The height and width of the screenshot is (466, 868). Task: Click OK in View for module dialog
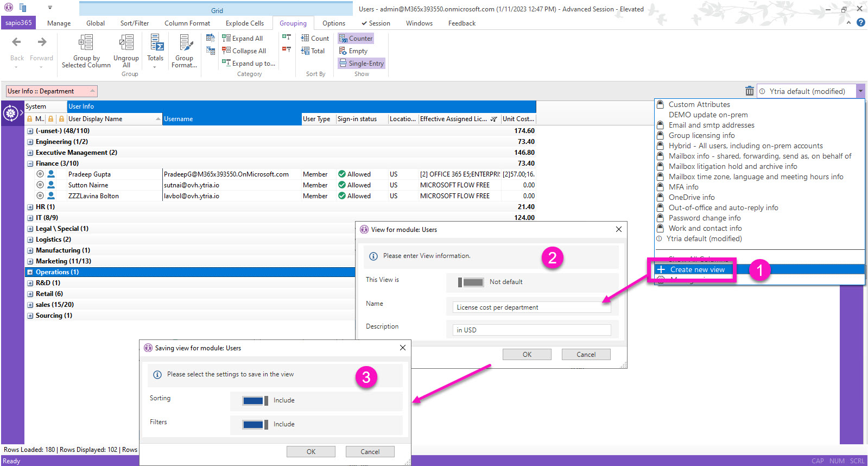[527, 354]
